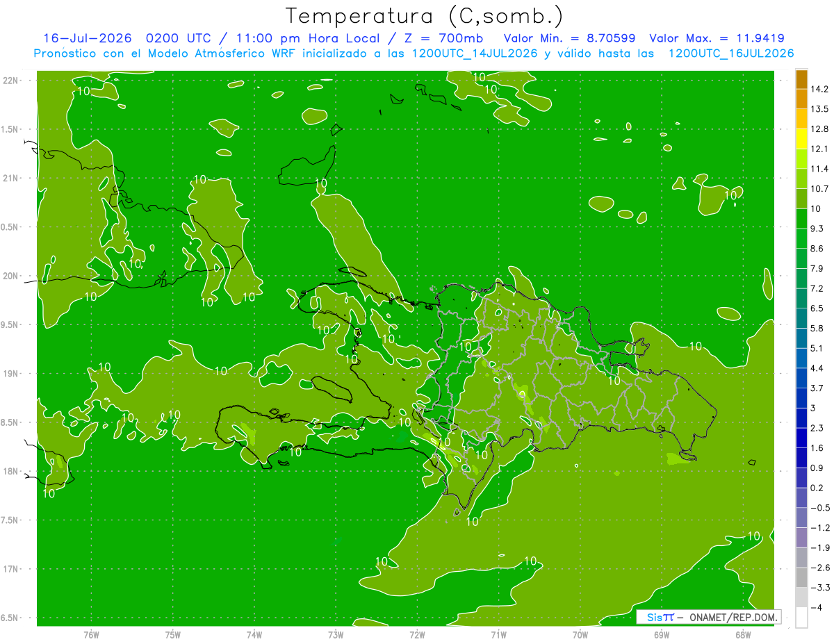Click the '11.4' colorbar value label

(x=819, y=169)
